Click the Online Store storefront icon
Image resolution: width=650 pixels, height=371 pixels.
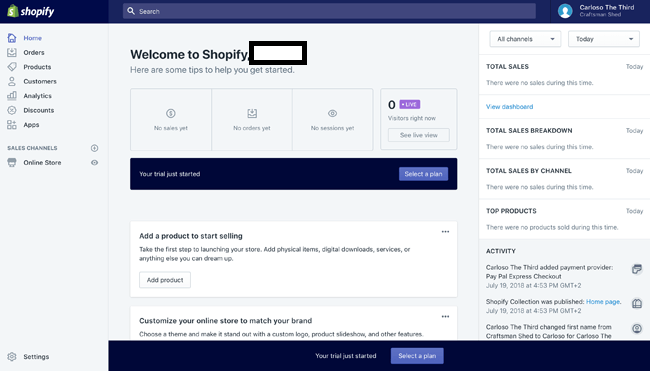(x=12, y=162)
